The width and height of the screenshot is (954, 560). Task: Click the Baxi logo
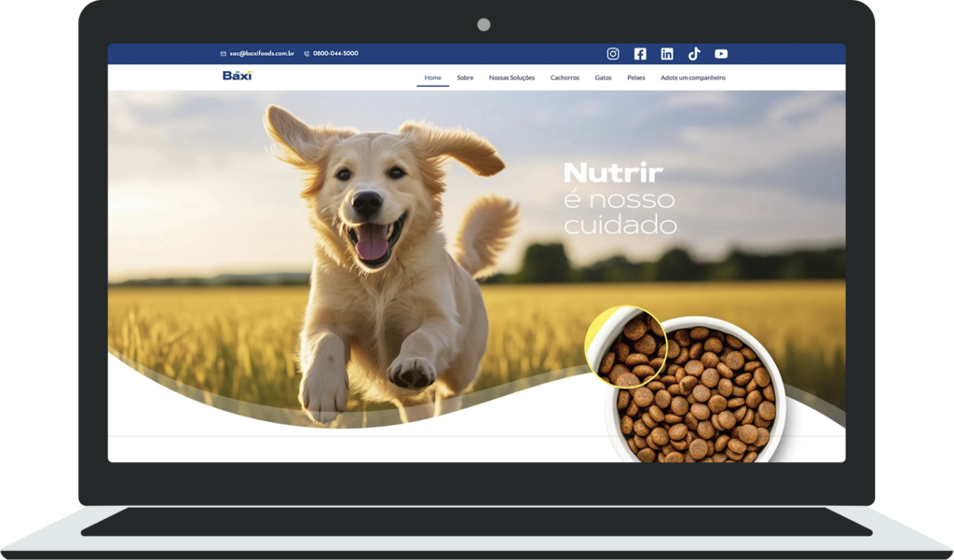(238, 76)
